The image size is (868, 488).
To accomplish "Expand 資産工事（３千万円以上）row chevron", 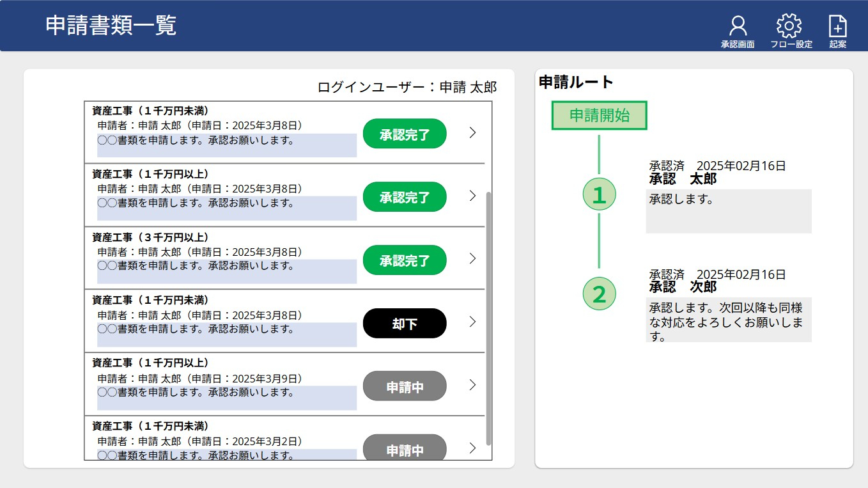I will coord(472,258).
